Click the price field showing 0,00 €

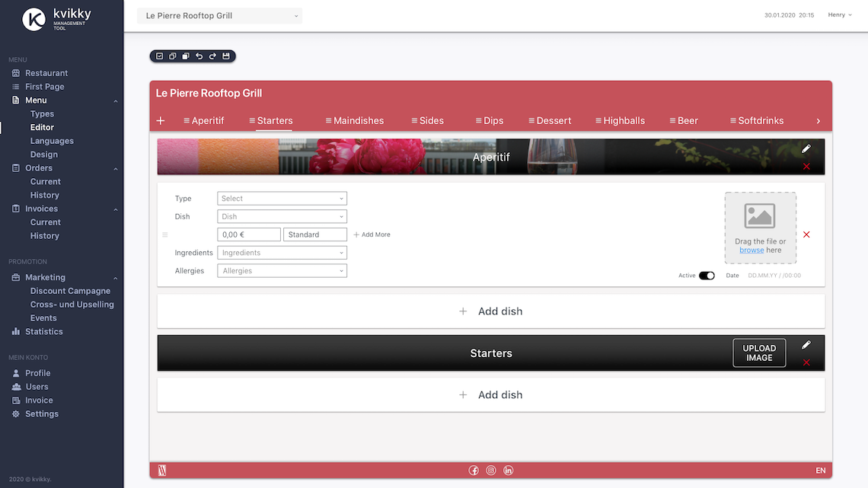(249, 234)
